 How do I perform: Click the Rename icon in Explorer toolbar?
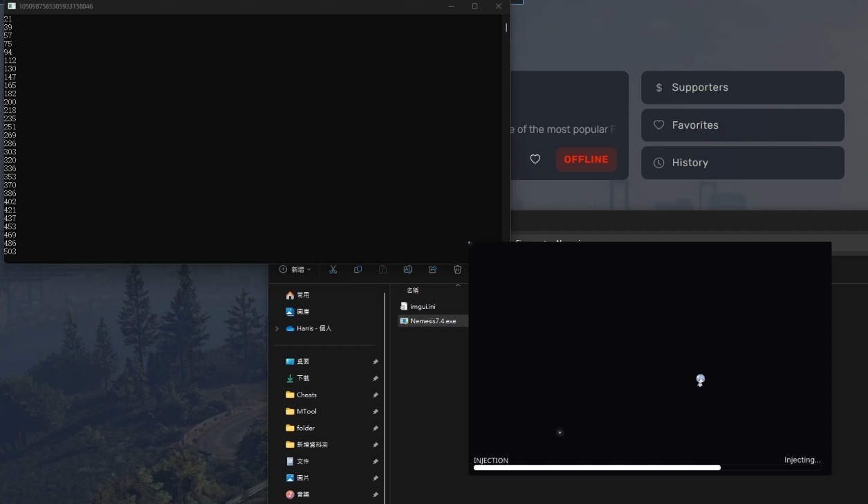tap(407, 269)
